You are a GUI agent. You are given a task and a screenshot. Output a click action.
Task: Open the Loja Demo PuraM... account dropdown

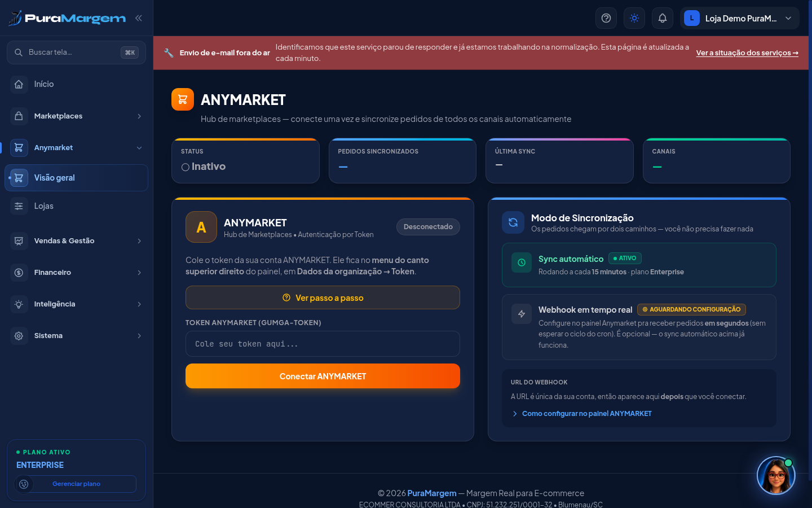click(x=740, y=18)
